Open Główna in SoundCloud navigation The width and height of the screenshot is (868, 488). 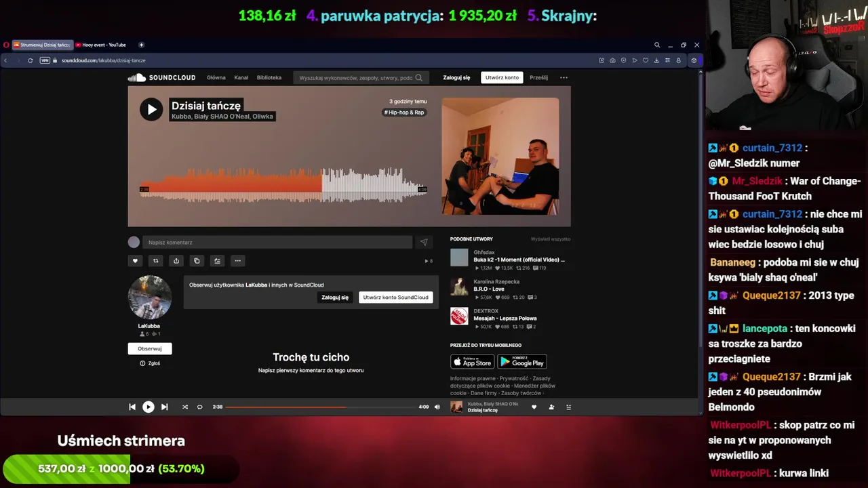[216, 77]
